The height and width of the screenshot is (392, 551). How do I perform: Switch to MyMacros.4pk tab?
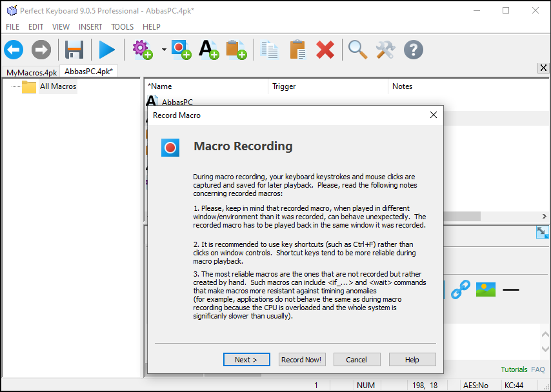(32, 72)
